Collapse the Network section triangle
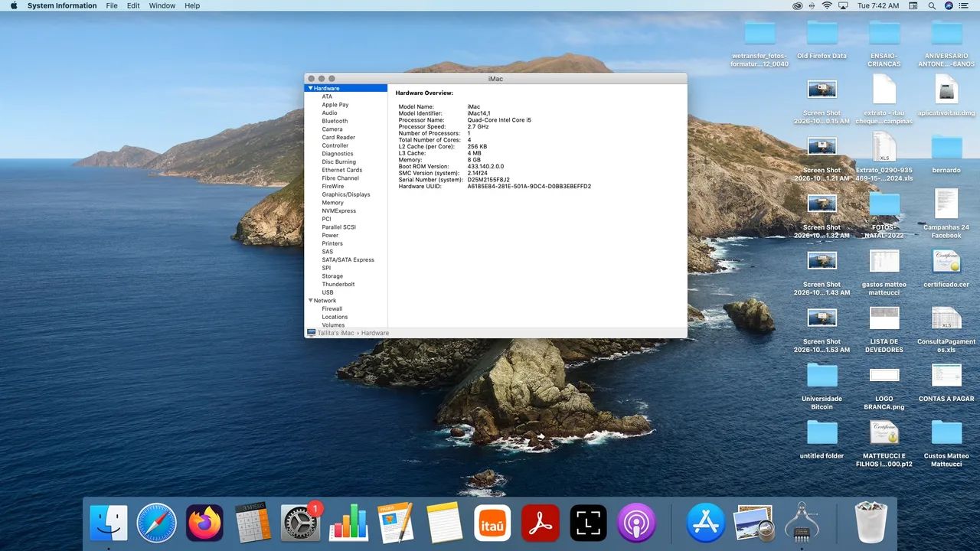980x551 pixels. pyautogui.click(x=310, y=301)
